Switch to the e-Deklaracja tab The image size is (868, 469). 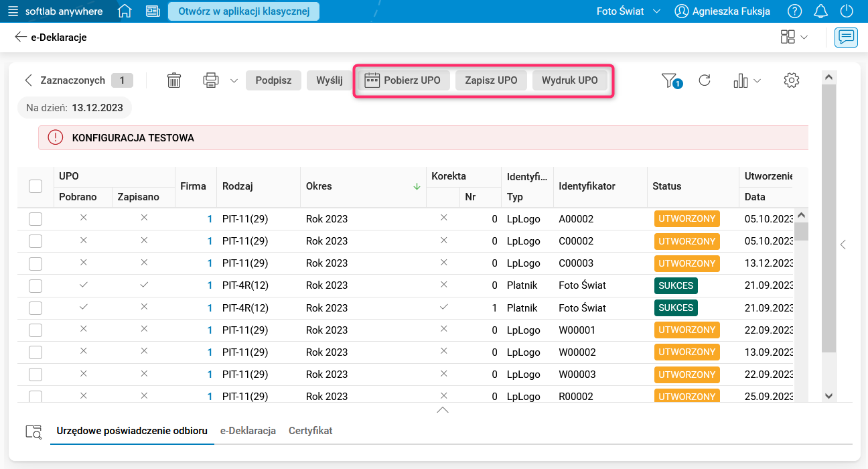click(x=248, y=431)
